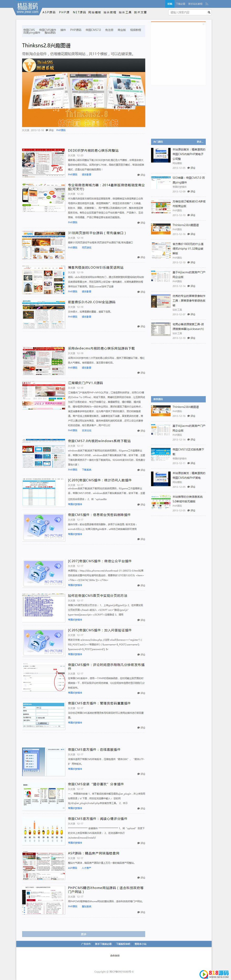Click sidebar title 宅男必备资源搜索工具 quicksearch

[x=189, y=326]
